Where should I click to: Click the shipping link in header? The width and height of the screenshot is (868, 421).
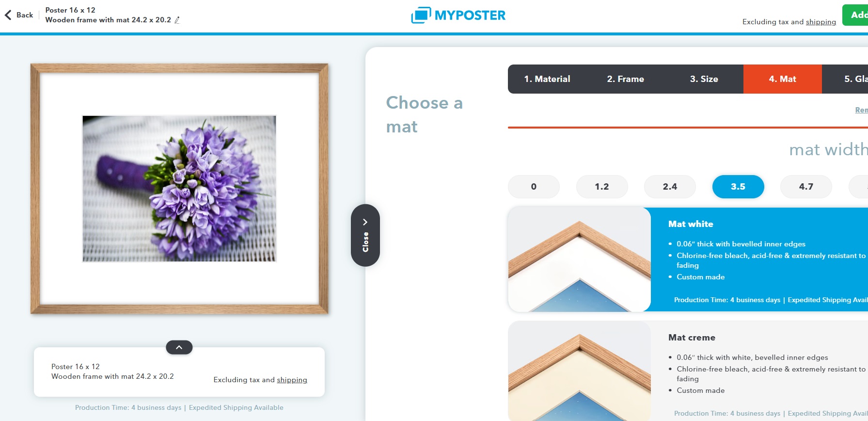pos(821,22)
